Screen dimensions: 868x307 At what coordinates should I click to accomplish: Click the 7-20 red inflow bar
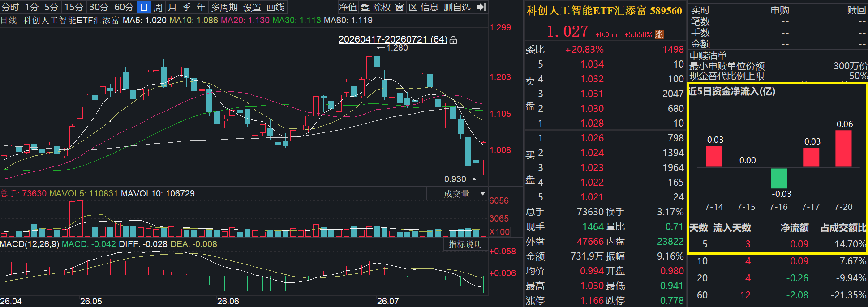843,149
